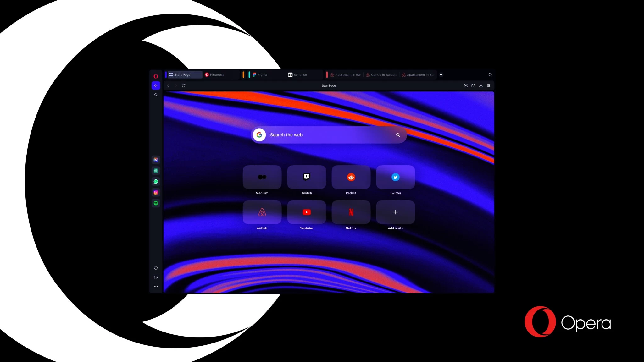This screenshot has width=644, height=362.
Task: Add a new tab with the plus button
Action: [x=441, y=75]
